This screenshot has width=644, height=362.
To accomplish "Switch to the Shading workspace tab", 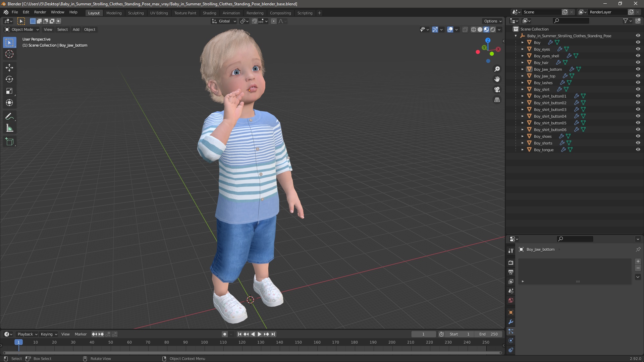I will 209,13.
